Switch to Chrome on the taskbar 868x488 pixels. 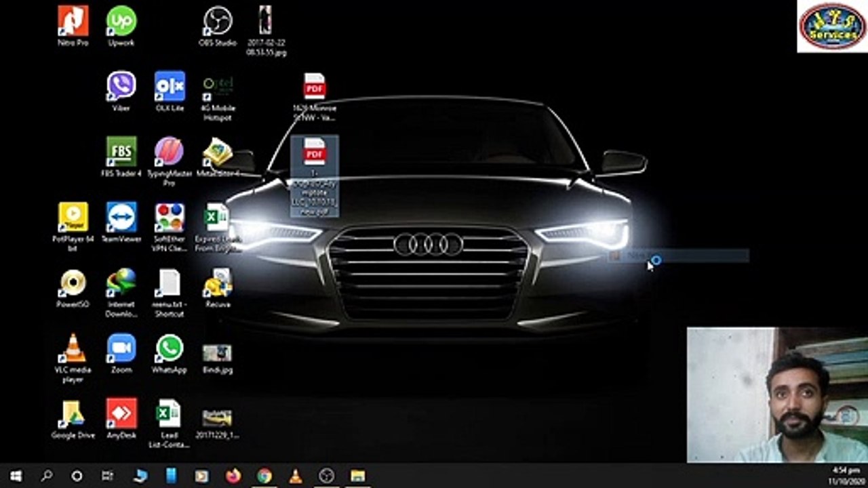[x=264, y=476]
